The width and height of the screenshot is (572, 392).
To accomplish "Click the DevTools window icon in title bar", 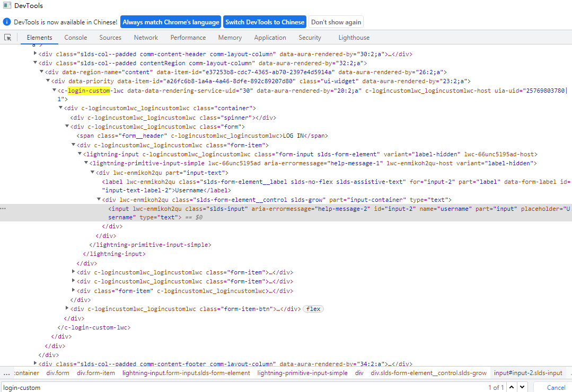I will coord(6,5).
